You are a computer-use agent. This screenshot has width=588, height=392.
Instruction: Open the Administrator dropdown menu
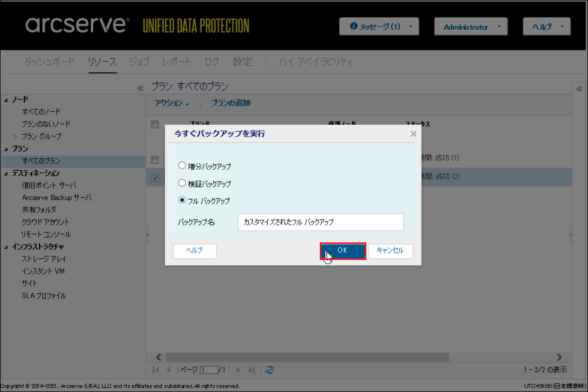(470, 27)
